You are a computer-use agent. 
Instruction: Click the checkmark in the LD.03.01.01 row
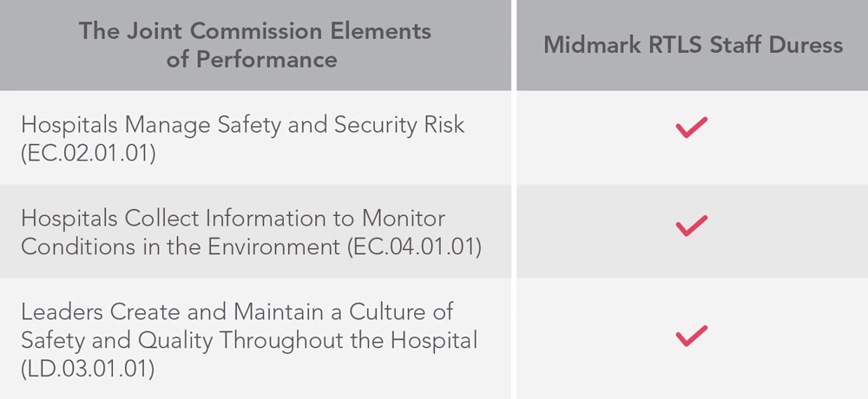[x=692, y=335]
